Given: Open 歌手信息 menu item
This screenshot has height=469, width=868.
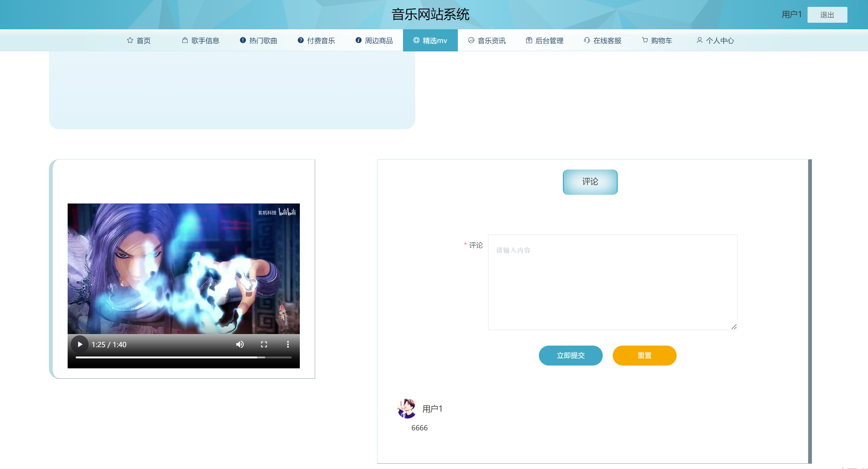Looking at the screenshot, I should [200, 41].
